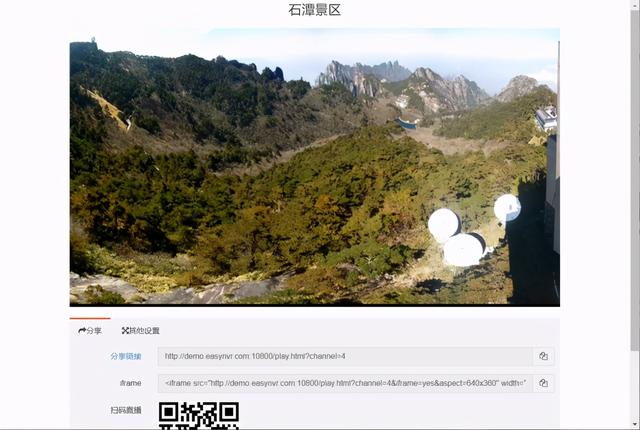This screenshot has width=640, height=430.
Task: Select the iframe embed code field
Action: [345, 383]
